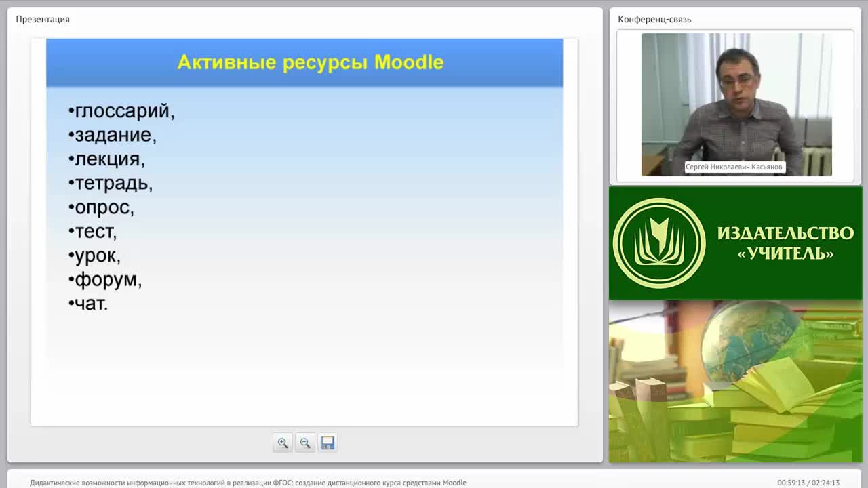Click the Издательство «Учитель» logo banner
868x488 pixels.
(x=735, y=243)
